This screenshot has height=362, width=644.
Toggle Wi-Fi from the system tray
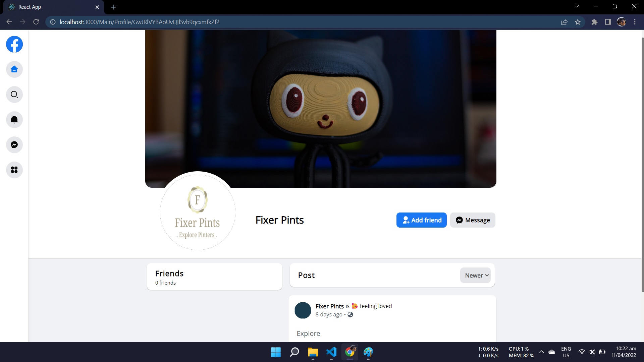pyautogui.click(x=582, y=352)
